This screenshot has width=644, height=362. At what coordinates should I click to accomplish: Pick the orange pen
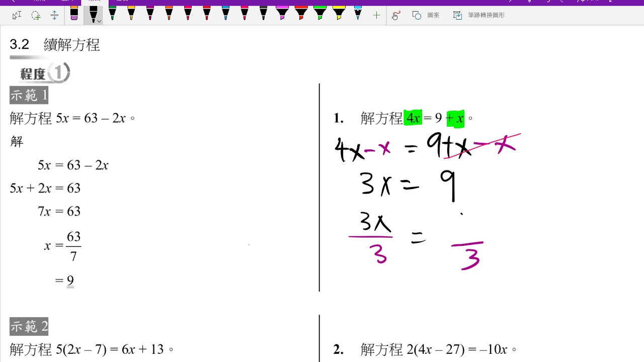click(x=169, y=13)
